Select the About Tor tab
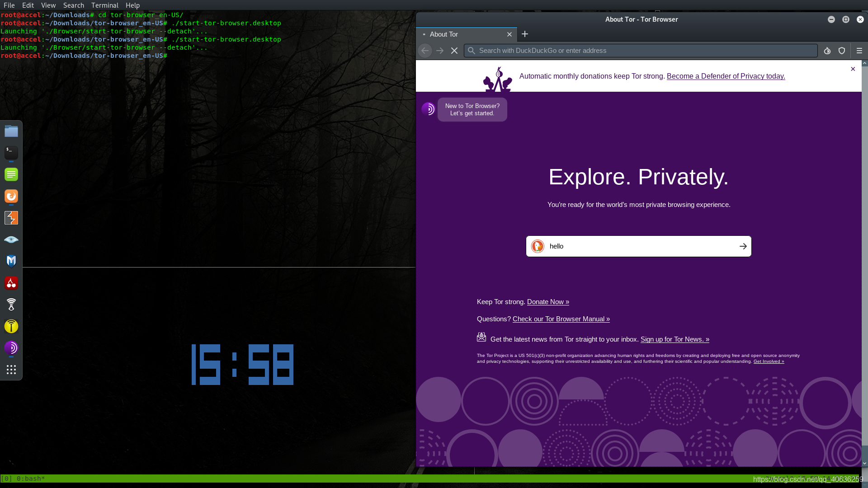 pos(467,34)
